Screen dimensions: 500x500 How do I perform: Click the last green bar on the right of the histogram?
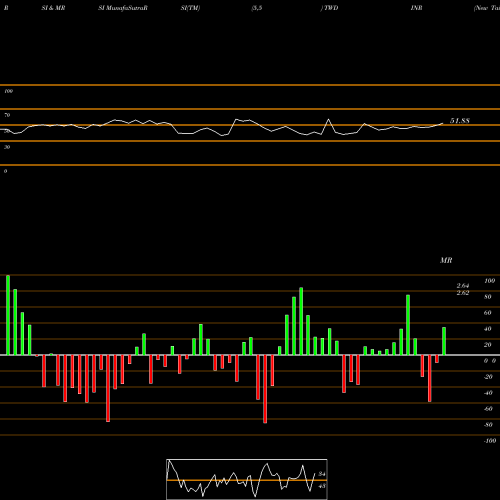(x=444, y=341)
